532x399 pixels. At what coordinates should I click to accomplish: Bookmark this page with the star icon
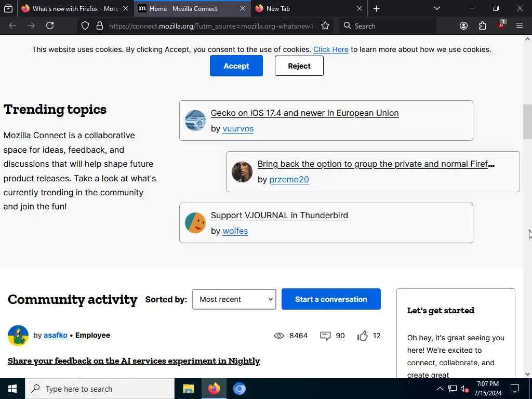(x=325, y=26)
